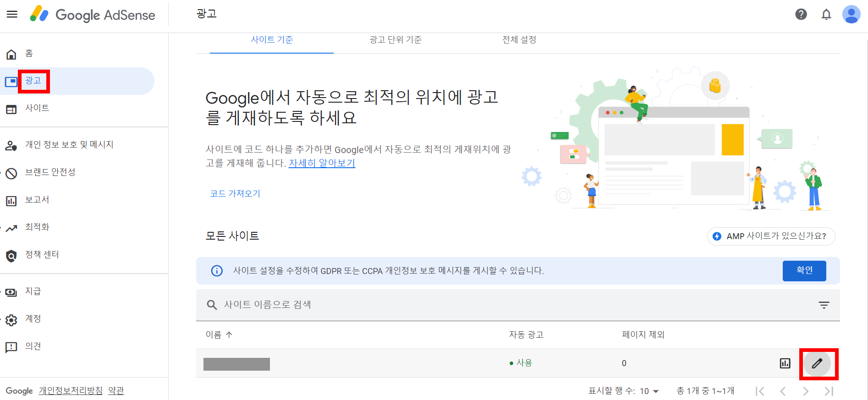Switch to the 전체 설정 tab
The image size is (868, 400).
[x=519, y=40]
